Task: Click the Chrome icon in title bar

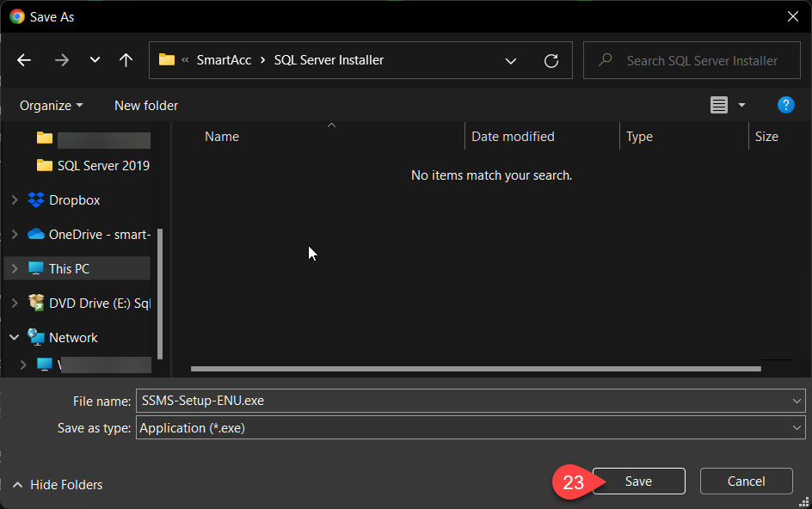Action: coord(17,16)
